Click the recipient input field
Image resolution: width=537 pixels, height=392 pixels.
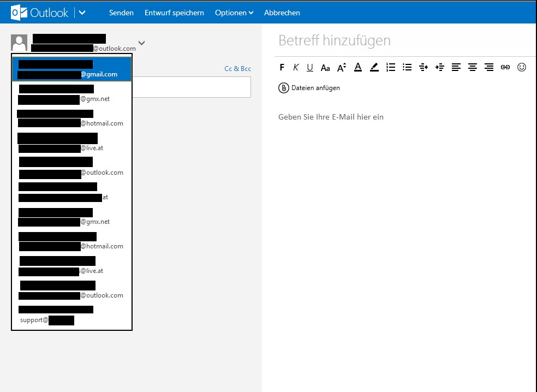click(192, 87)
